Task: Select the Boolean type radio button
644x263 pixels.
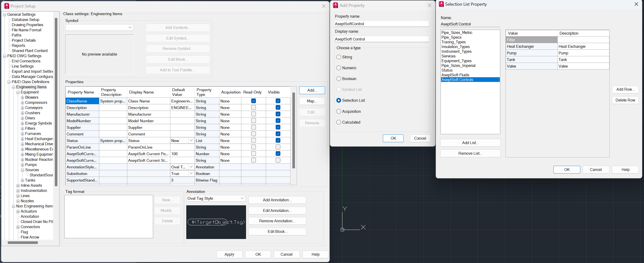Action: coord(339,79)
